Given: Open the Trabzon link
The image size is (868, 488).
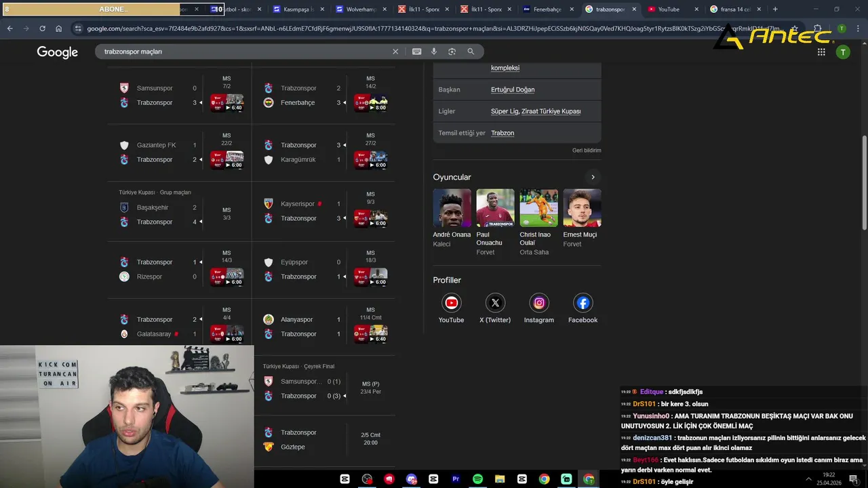Looking at the screenshot, I should [x=502, y=133].
